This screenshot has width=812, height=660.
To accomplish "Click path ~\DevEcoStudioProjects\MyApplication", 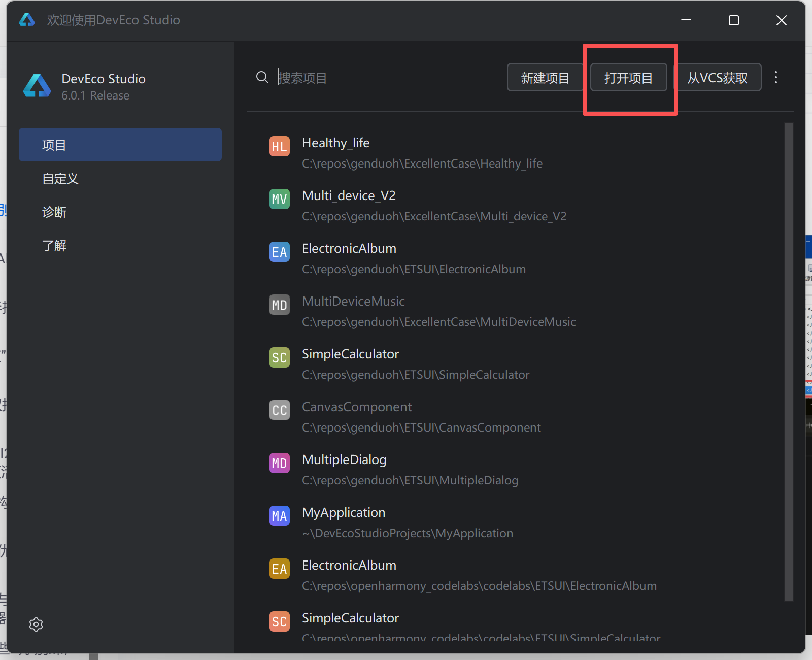I will (408, 533).
